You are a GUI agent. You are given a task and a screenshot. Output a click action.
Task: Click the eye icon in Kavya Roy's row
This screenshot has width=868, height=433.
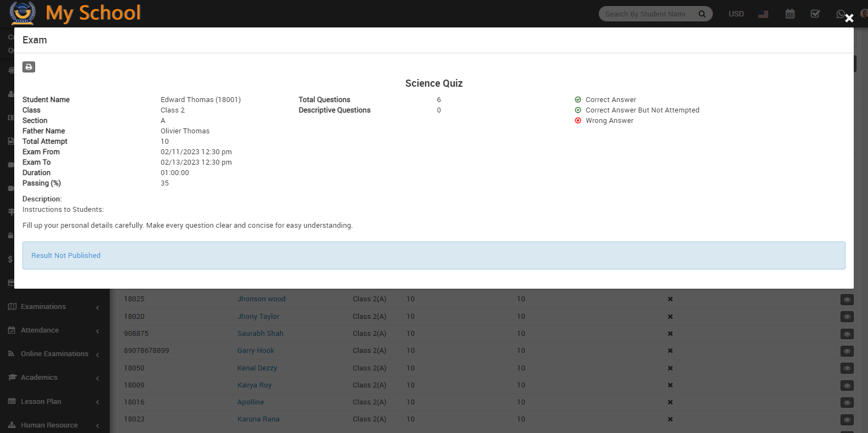click(847, 386)
